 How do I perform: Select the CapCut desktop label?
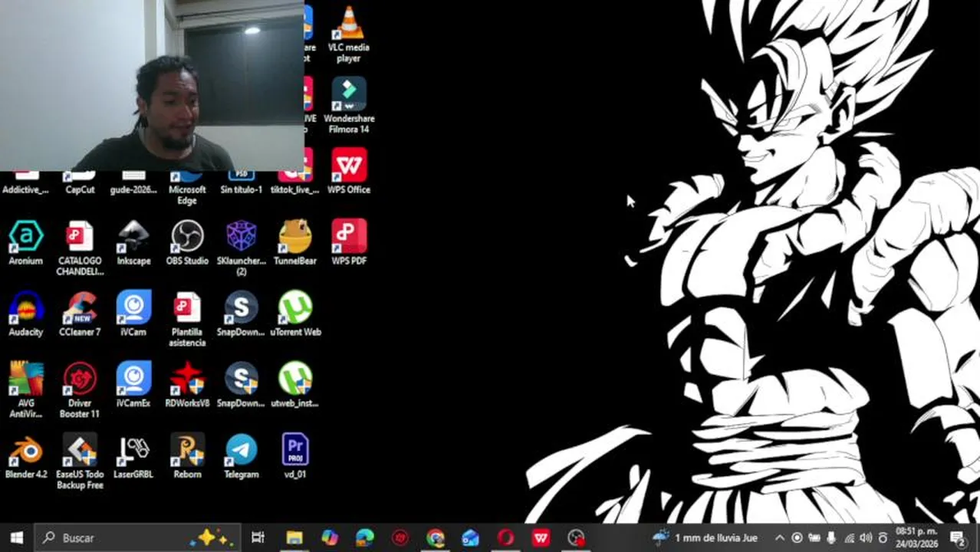point(80,189)
